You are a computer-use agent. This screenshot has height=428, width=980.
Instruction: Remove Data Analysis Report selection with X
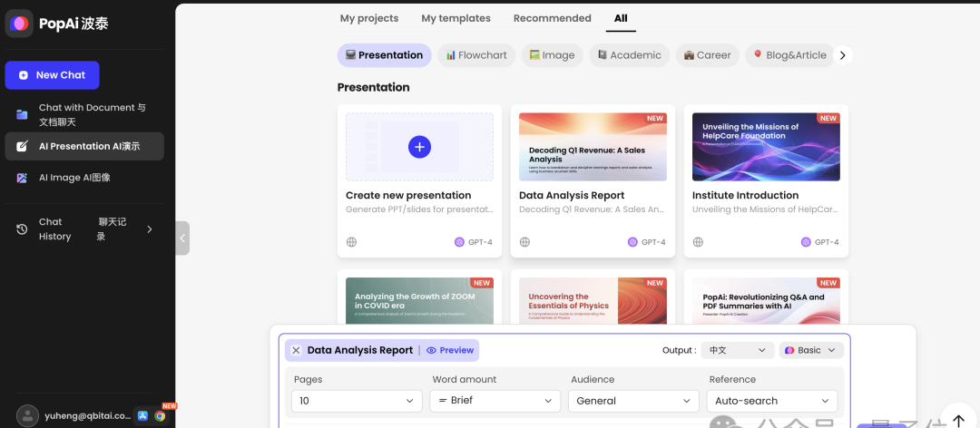pos(296,350)
